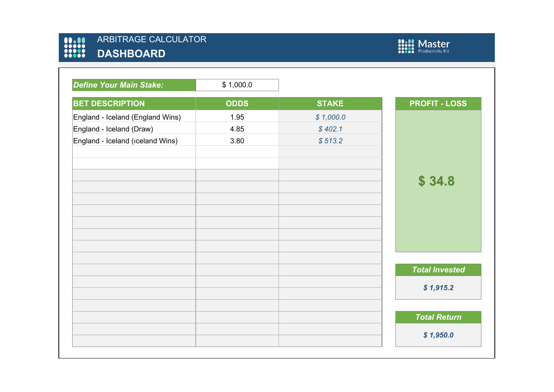Screen dimensions: 554x392
Task: Click the STAKE column header
Action: (330, 103)
